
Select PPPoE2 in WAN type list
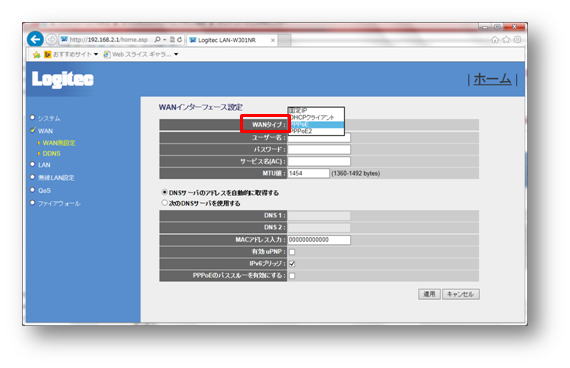pos(316,131)
